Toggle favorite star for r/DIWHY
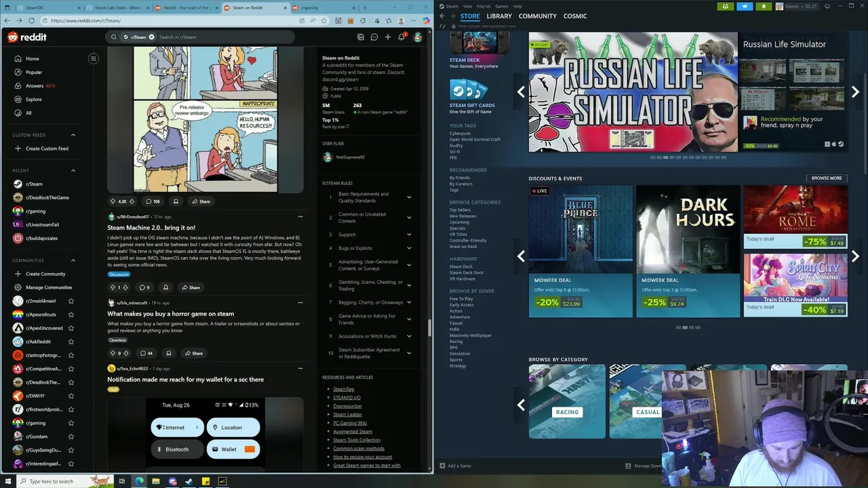Image resolution: width=868 pixels, height=488 pixels. coord(71,396)
